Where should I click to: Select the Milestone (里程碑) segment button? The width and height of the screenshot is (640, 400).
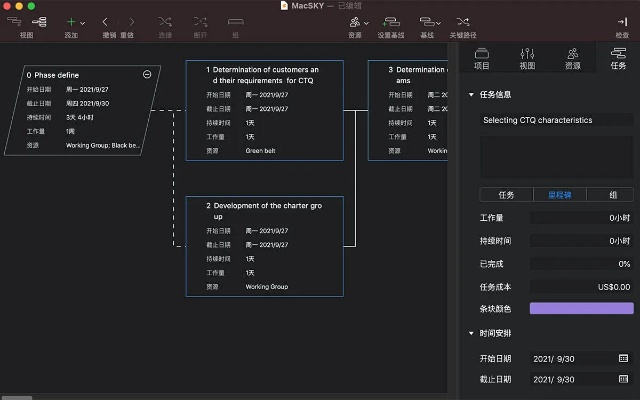click(559, 195)
